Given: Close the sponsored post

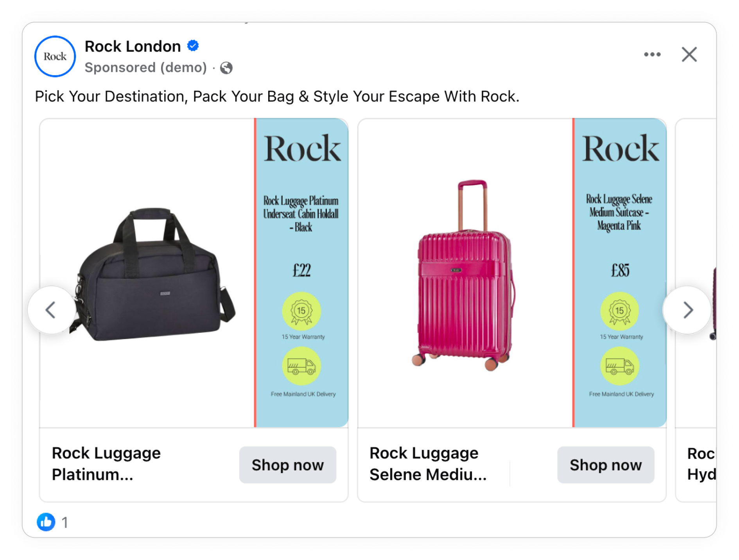Looking at the screenshot, I should click(x=689, y=55).
